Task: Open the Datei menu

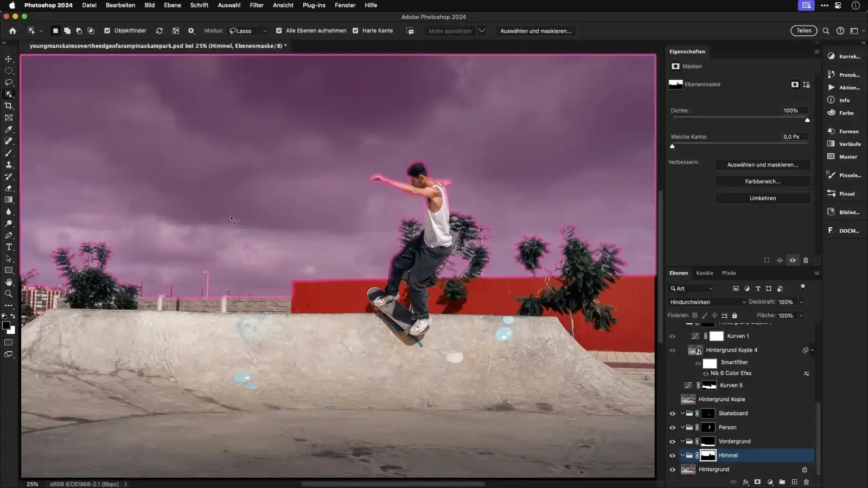Action: pyautogui.click(x=89, y=5)
